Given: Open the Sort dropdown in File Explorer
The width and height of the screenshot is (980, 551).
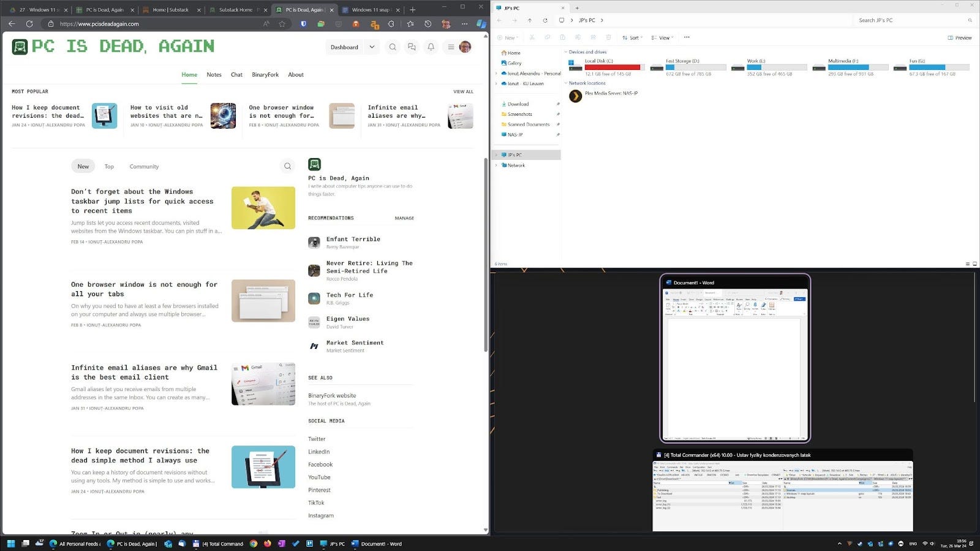Looking at the screenshot, I should pyautogui.click(x=633, y=38).
